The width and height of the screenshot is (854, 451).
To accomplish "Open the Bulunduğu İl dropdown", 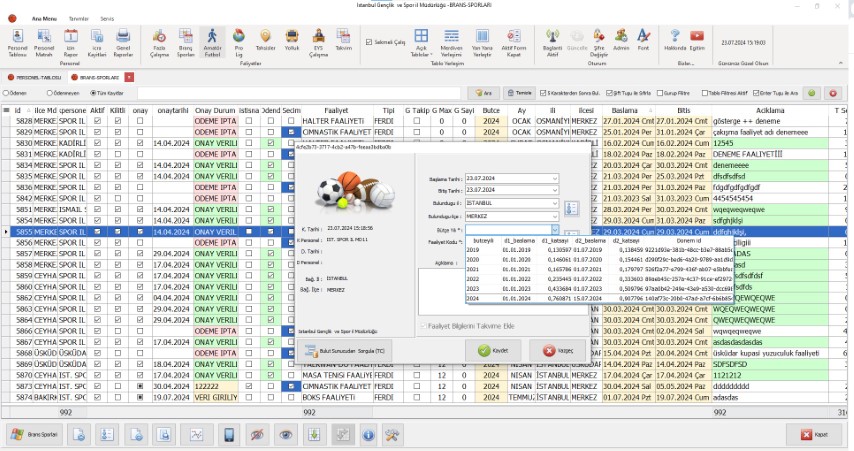I will coord(555,203).
